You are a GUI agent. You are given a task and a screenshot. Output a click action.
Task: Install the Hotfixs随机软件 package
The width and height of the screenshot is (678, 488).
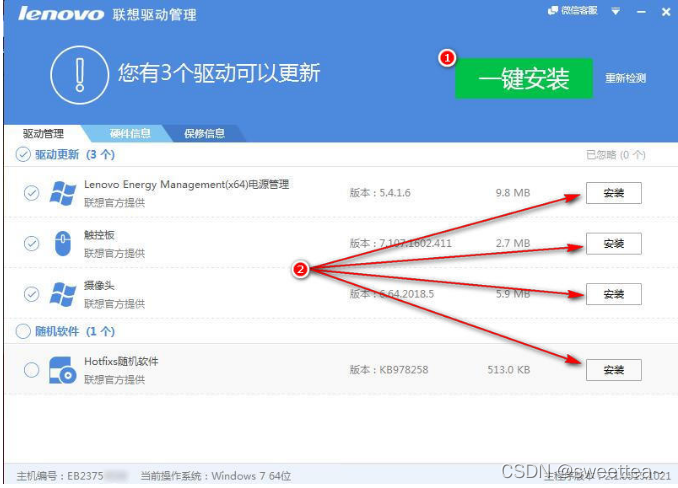click(x=614, y=370)
